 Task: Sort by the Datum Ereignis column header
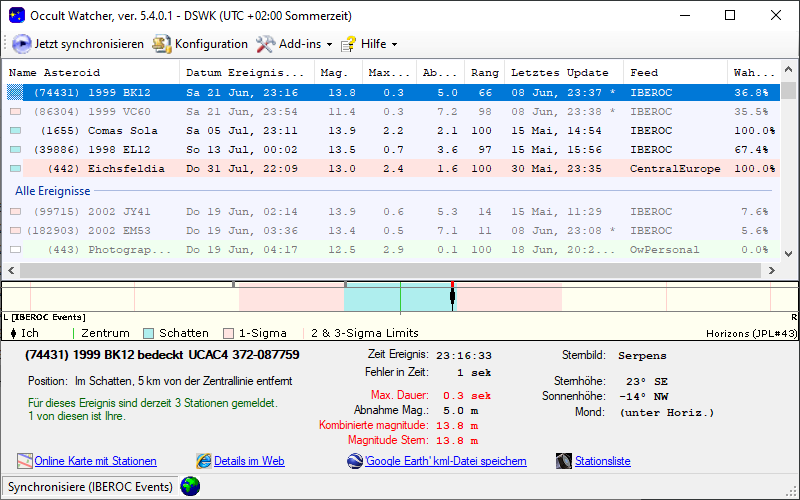pyautogui.click(x=245, y=73)
